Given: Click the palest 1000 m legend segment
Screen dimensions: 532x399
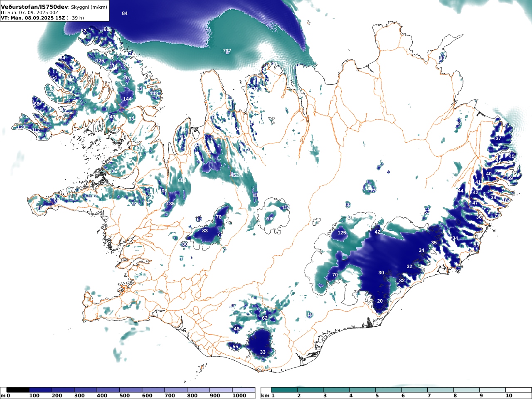Looking at the screenshot, I should [x=244, y=390].
